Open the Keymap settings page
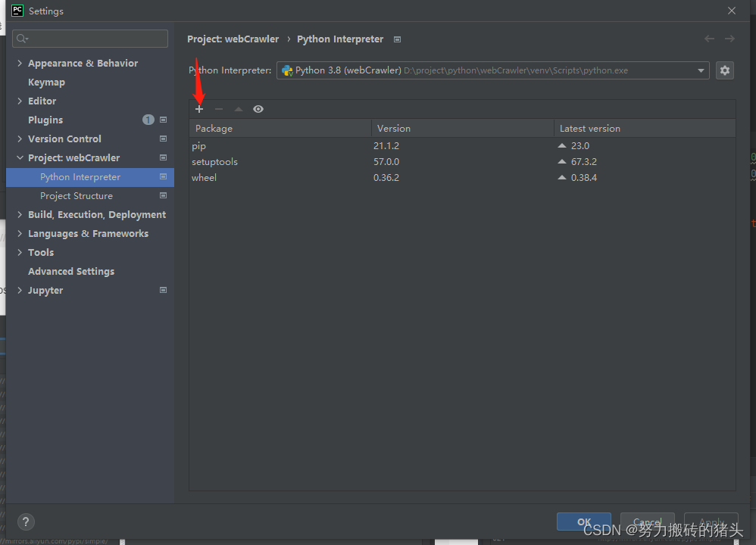 [46, 83]
